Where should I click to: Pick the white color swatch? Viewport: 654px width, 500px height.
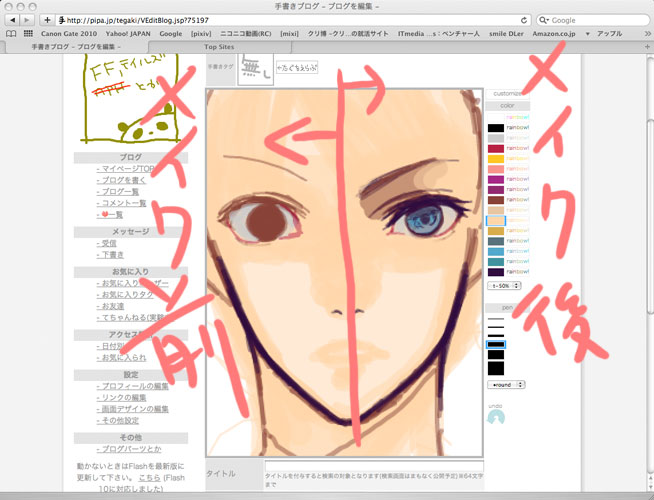coord(496,118)
